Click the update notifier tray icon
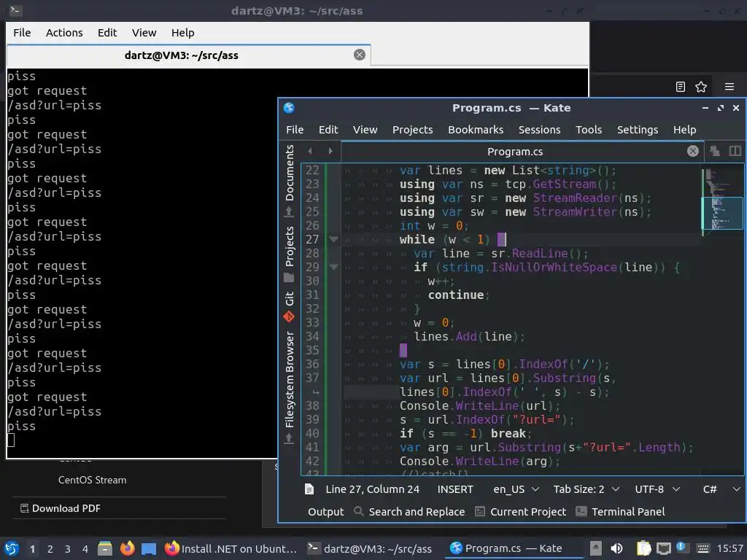747x560 pixels. (x=681, y=548)
